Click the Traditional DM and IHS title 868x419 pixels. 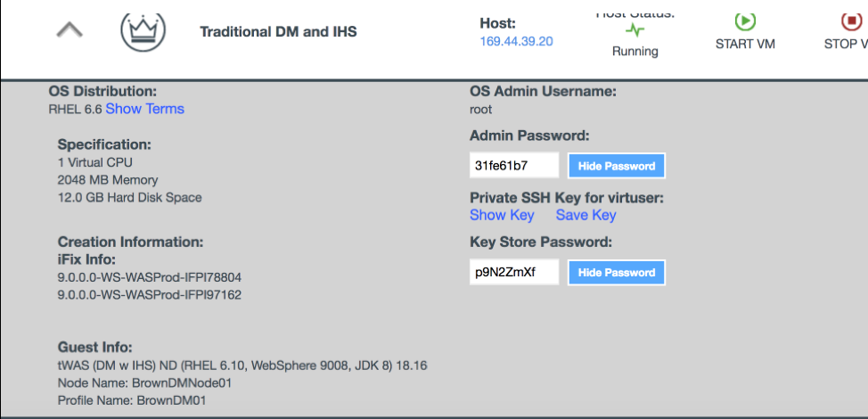pos(278,31)
